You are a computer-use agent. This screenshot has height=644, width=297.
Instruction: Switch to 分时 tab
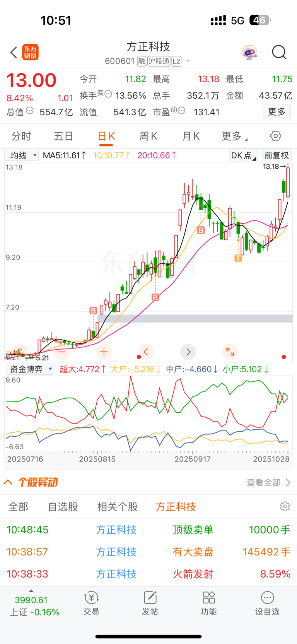click(x=21, y=136)
